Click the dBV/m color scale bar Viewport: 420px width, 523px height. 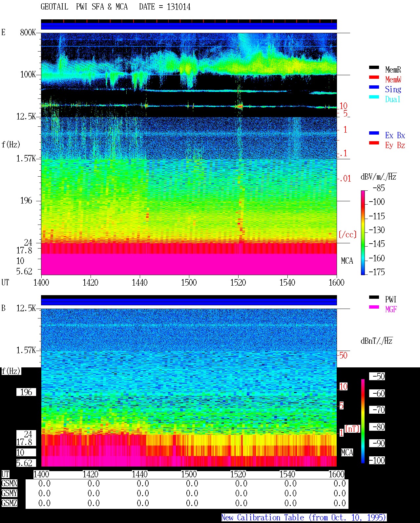pyautogui.click(x=363, y=232)
